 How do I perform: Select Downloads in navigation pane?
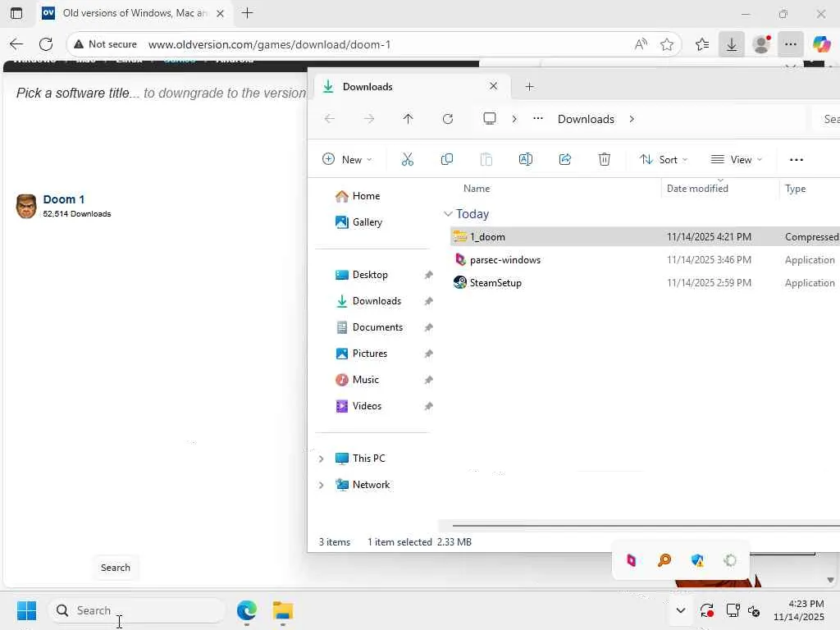point(377,300)
